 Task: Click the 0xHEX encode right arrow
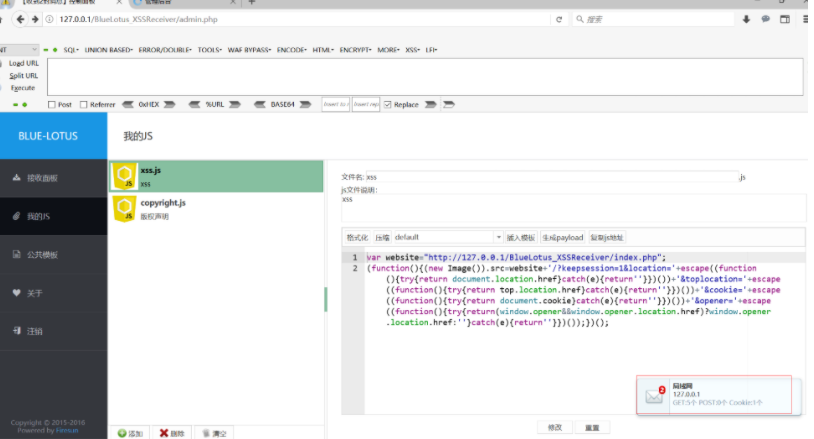[170, 104]
